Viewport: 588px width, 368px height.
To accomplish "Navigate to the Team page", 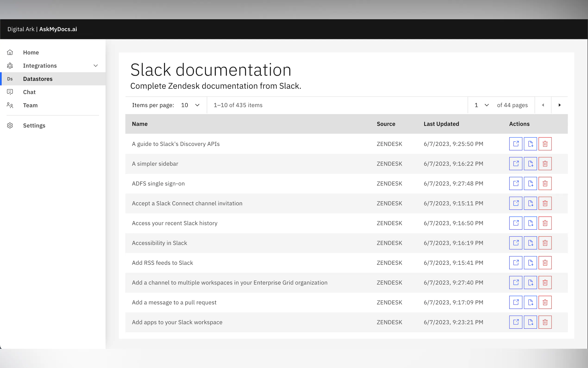I will point(30,105).
